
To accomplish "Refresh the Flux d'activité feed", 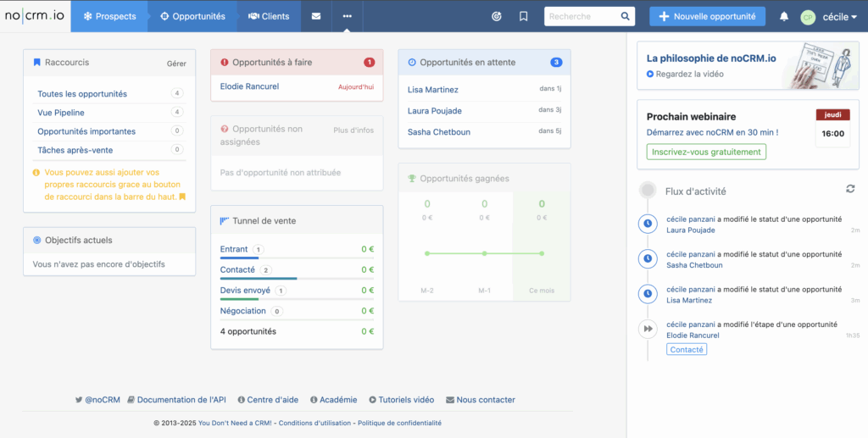I will (x=850, y=189).
